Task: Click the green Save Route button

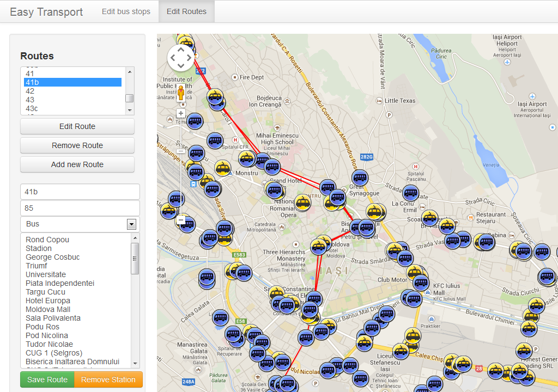Action: point(47,379)
